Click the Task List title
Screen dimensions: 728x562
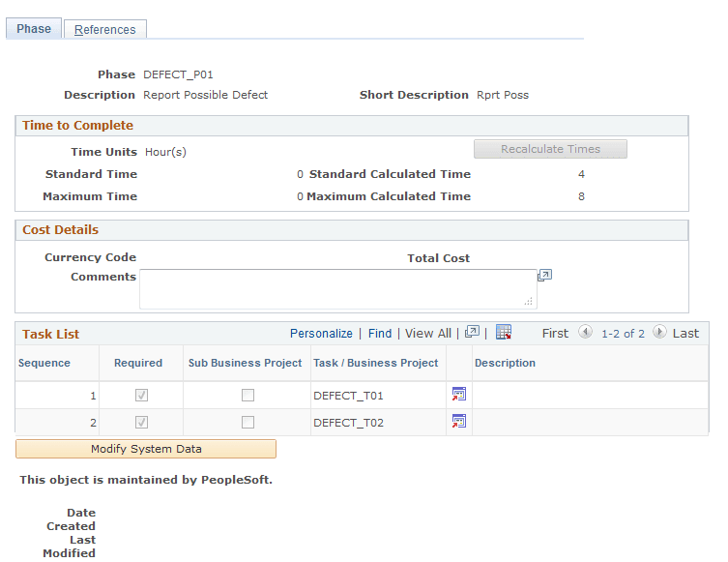pos(50,334)
